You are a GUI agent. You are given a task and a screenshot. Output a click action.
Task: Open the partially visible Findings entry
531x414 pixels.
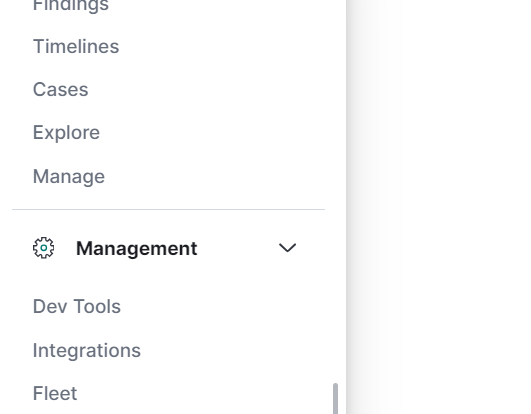point(71,6)
